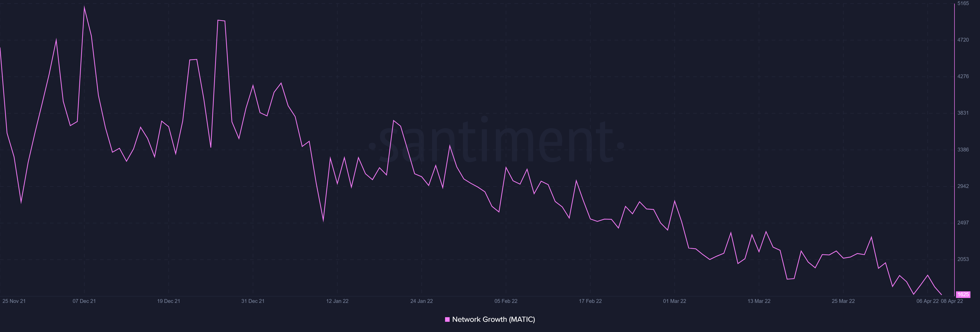Select the 05 Feb 22 date label
This screenshot has height=332, width=980.
[x=506, y=301]
